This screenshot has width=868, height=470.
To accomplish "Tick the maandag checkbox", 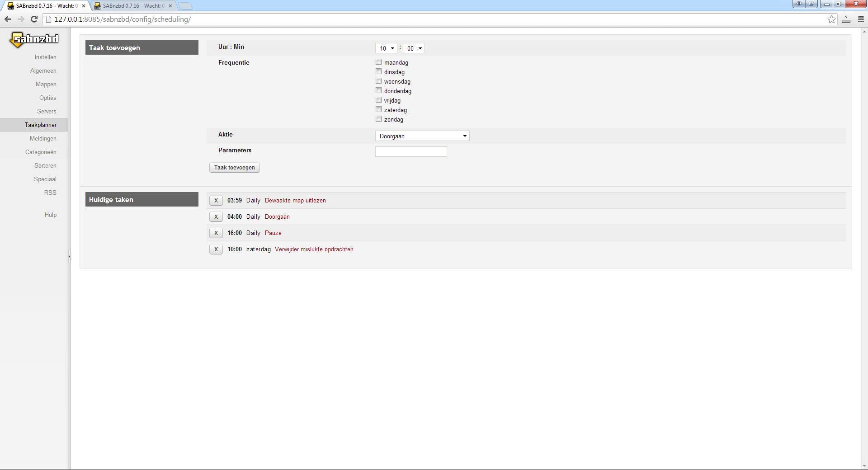I will tap(379, 62).
